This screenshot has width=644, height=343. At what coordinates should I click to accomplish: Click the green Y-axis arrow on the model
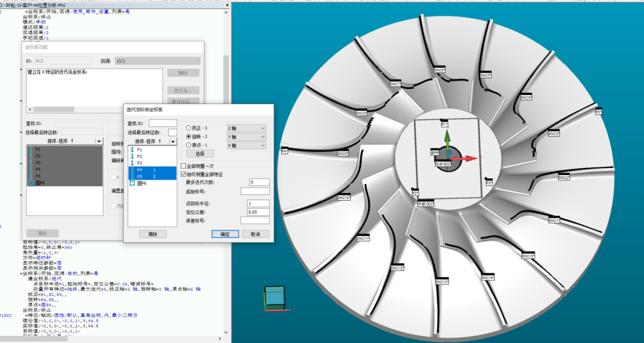pos(446,139)
